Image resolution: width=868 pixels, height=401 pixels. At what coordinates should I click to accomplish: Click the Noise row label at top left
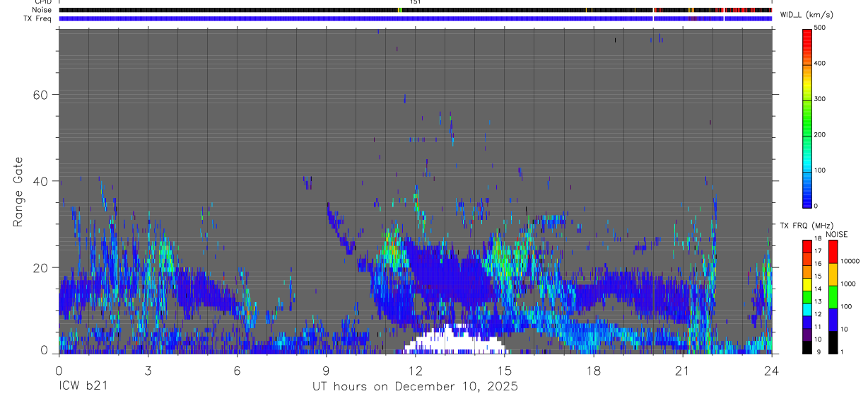pos(42,10)
